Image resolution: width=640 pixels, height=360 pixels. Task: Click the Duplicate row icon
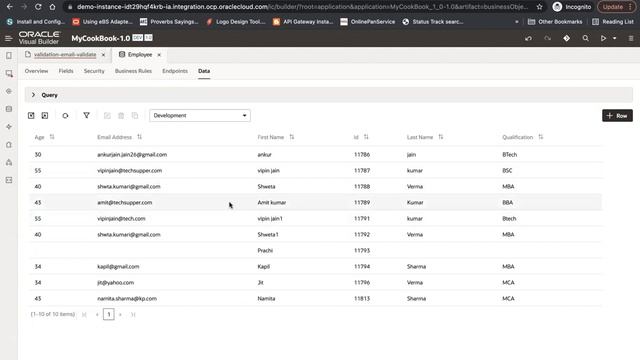135,116
